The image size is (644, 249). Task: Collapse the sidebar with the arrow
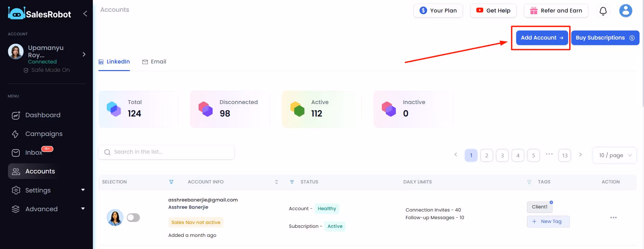[85, 14]
